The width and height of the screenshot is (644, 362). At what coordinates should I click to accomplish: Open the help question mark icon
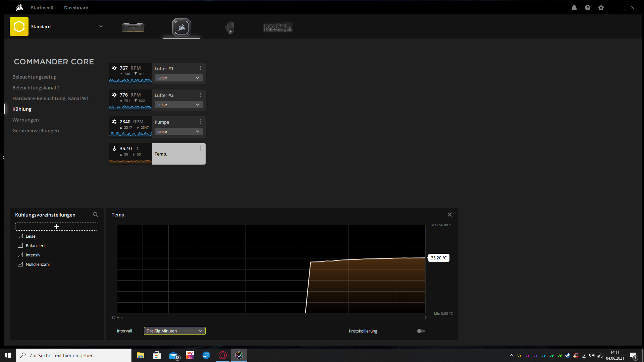point(588,8)
